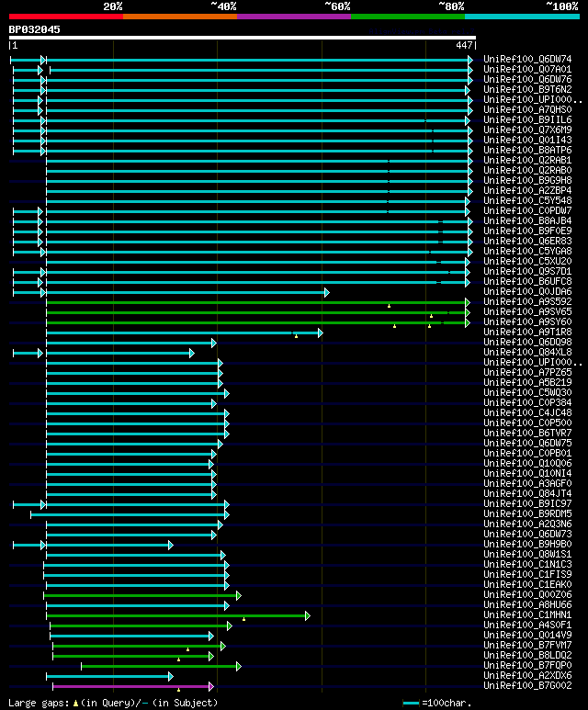The height and width of the screenshot is (710, 588).
Task: Open hit UniRef100_A7QHS0
Action: 527,109
